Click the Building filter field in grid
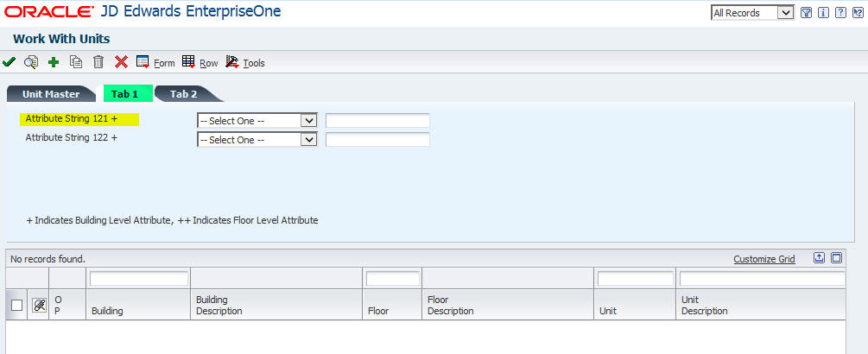This screenshot has width=868, height=354. point(139,279)
